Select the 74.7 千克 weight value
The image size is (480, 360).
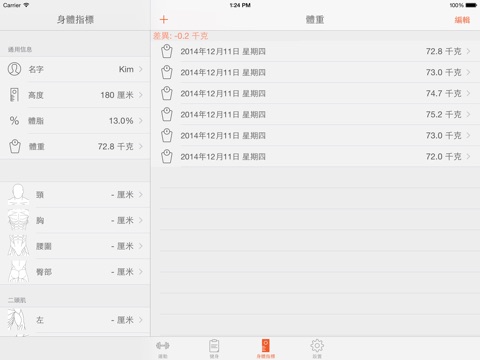(443, 93)
